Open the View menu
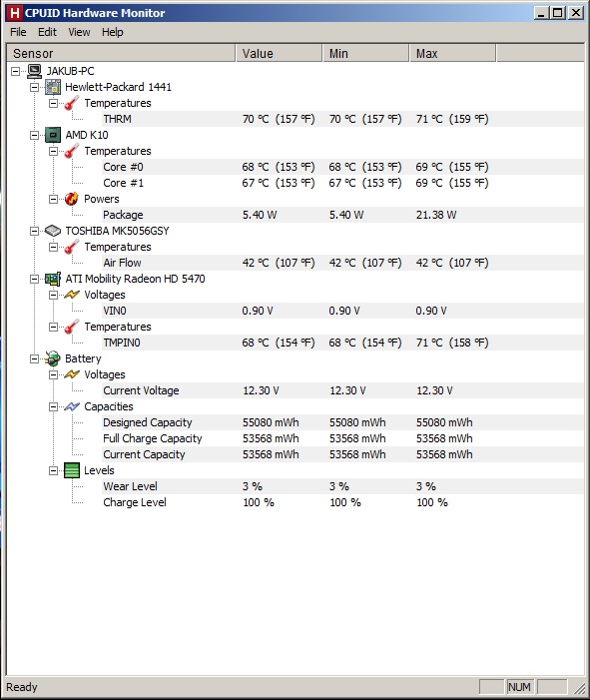Screen dimensions: 590x700 [79, 32]
